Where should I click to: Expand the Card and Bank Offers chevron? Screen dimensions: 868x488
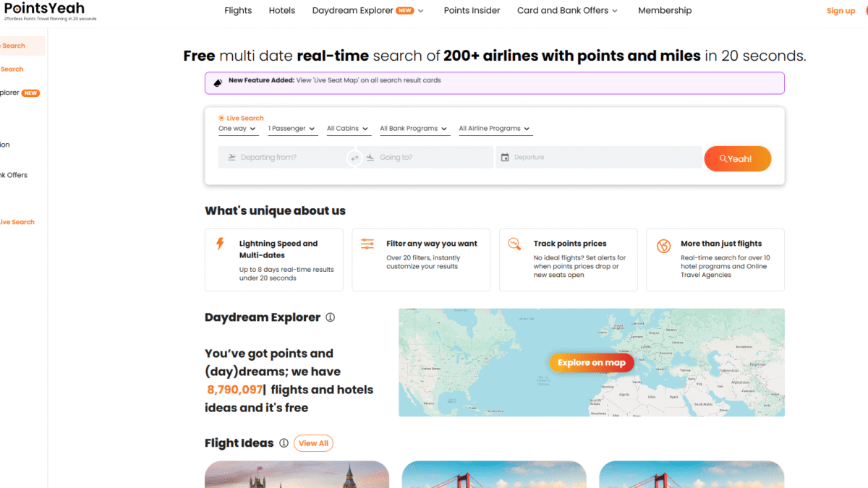tap(615, 11)
